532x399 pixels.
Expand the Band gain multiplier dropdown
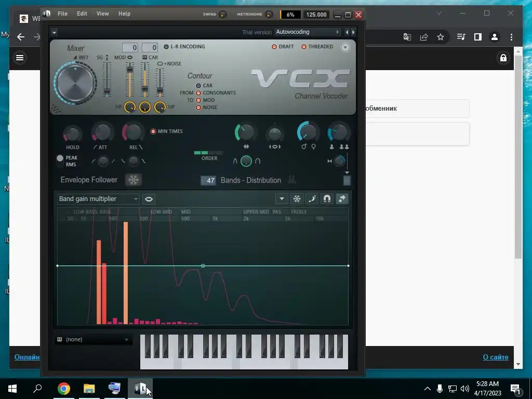[x=98, y=199]
